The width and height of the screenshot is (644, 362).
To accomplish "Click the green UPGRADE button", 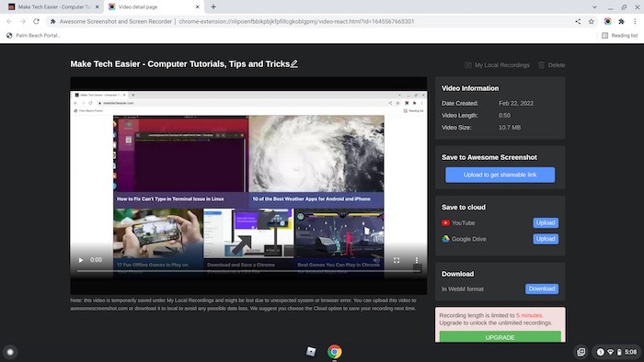I will point(500,337).
